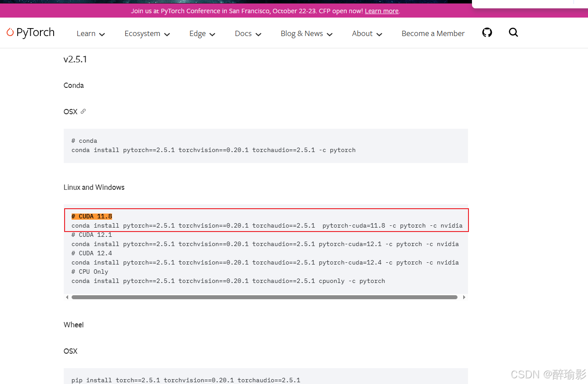Open the PyTorch GitHub icon link

pyautogui.click(x=487, y=33)
